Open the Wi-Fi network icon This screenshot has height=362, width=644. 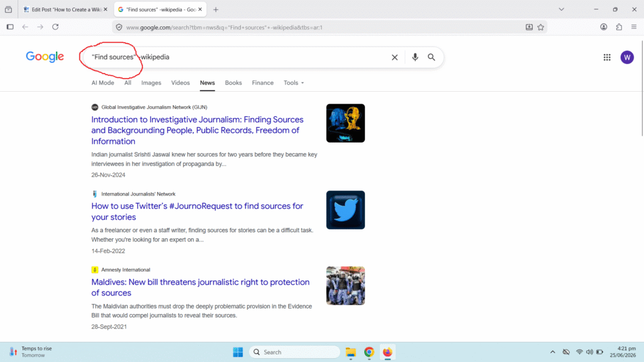pyautogui.click(x=579, y=352)
